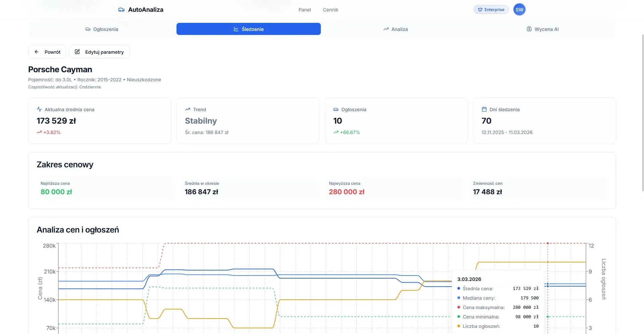Click the AutoAnaliza car logo icon
Image resolution: width=644 pixels, height=334 pixels.
tap(121, 10)
